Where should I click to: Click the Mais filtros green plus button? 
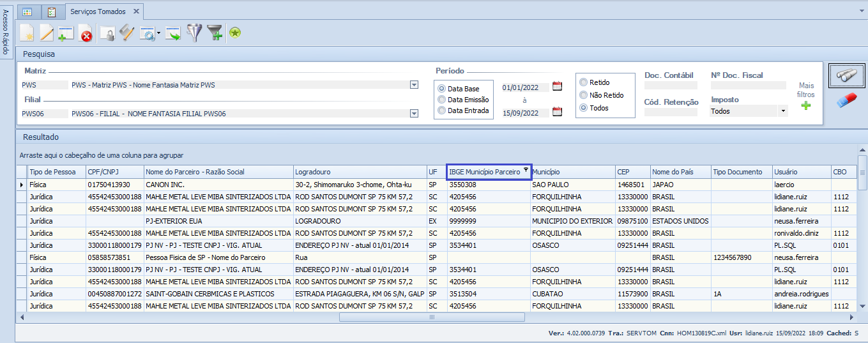click(806, 105)
